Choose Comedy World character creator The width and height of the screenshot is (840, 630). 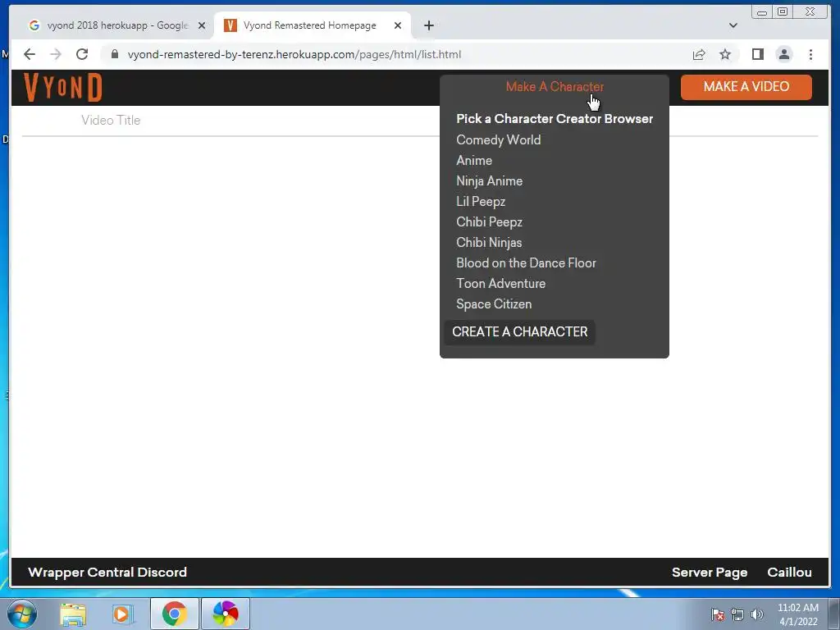(x=498, y=139)
